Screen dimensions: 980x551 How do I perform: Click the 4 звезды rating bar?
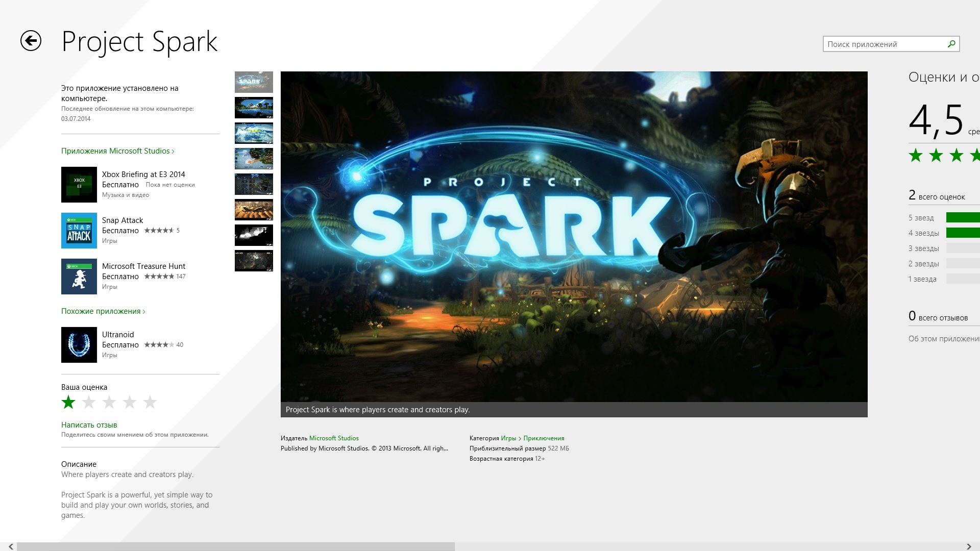(963, 233)
